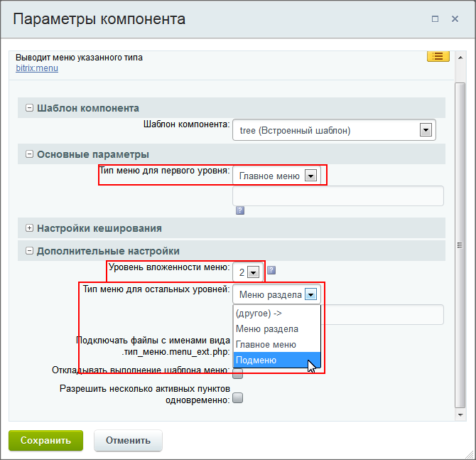Collapse the Шаблон компонента section
Screen dimensions: 476x460
coord(29,108)
